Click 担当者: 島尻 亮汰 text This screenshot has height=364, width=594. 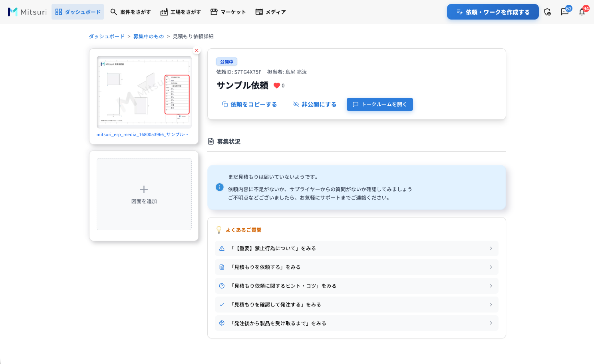pos(287,72)
